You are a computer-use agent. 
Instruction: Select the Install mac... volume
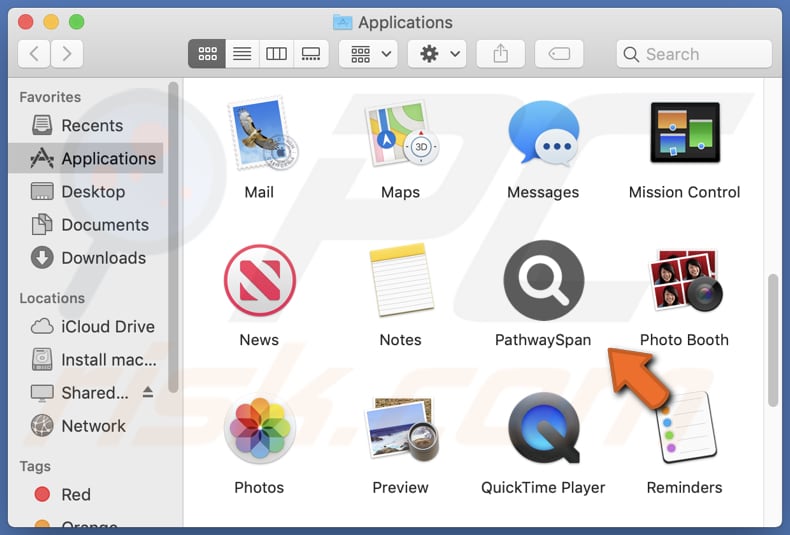click(86, 360)
